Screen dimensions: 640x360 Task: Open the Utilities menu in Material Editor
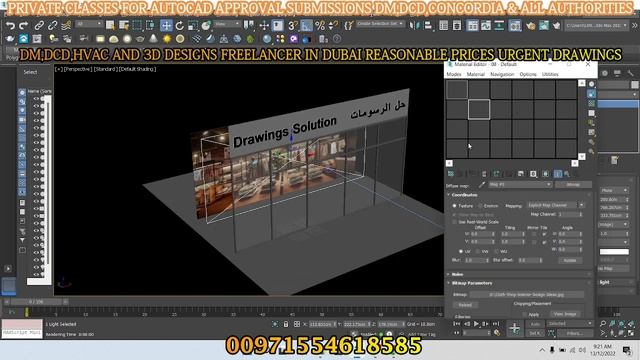[x=550, y=74]
